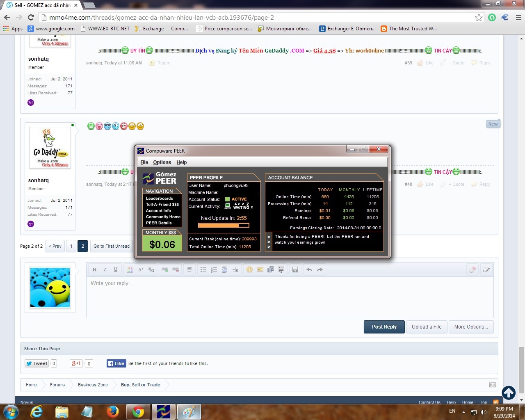The height and width of the screenshot is (420, 525).
Task: Open Tell-A-Friend $$$ in PEER navigation
Action: coord(162,205)
